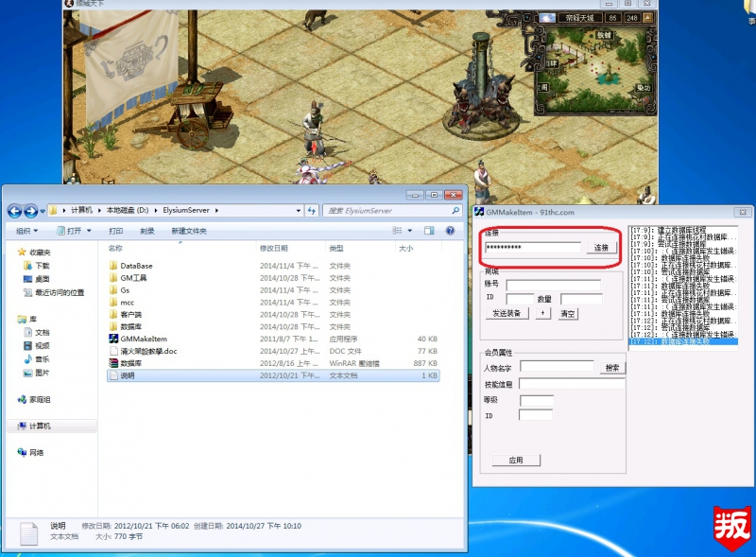This screenshot has height=557, width=756.
Task: Change the view with the Explorer view icon
Action: pyautogui.click(x=397, y=231)
